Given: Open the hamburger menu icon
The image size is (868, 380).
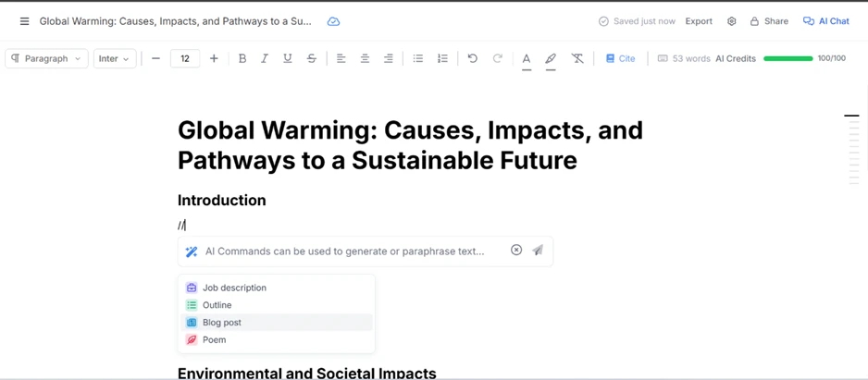Looking at the screenshot, I should (x=24, y=21).
